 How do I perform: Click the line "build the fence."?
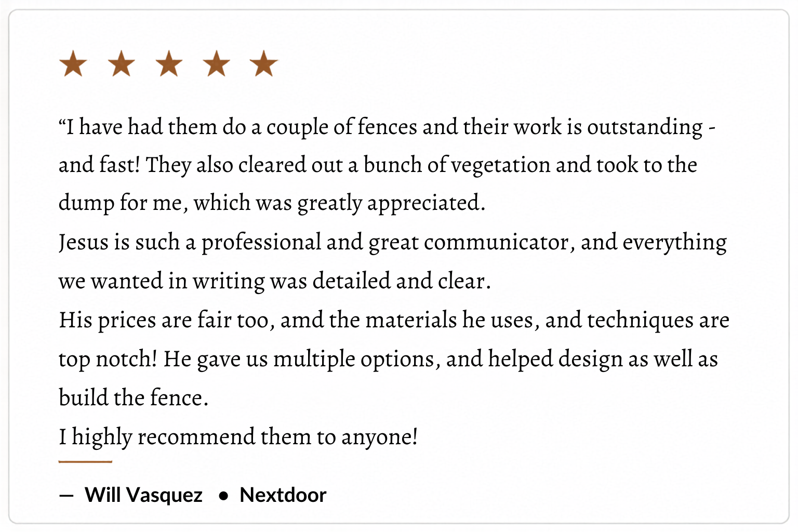tap(134, 398)
